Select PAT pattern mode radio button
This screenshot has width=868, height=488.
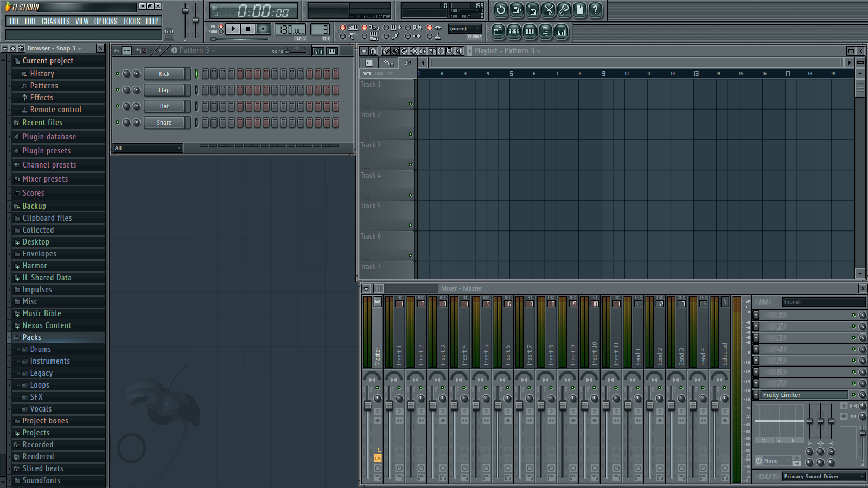(x=221, y=27)
